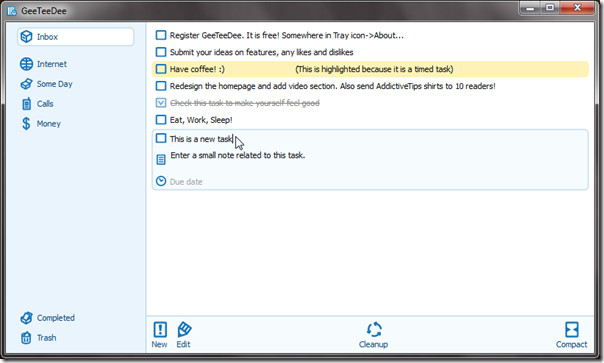The width and height of the screenshot is (604, 363).
Task: Click the Calls phone icon
Action: (26, 104)
